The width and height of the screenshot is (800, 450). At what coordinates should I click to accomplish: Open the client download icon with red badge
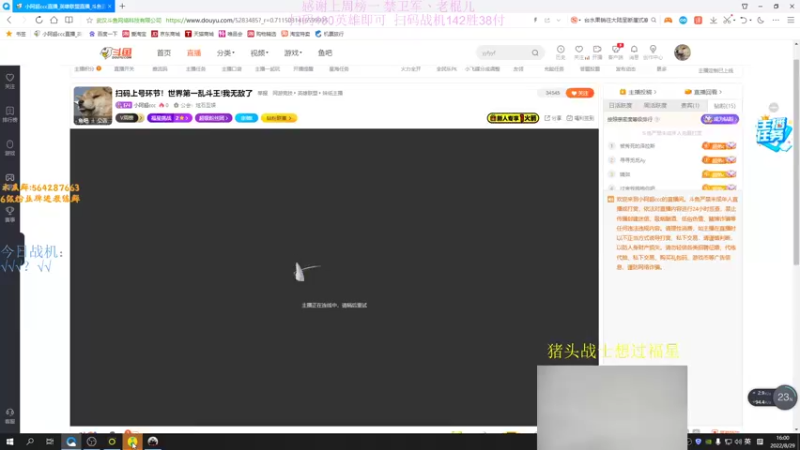[x=616, y=49]
